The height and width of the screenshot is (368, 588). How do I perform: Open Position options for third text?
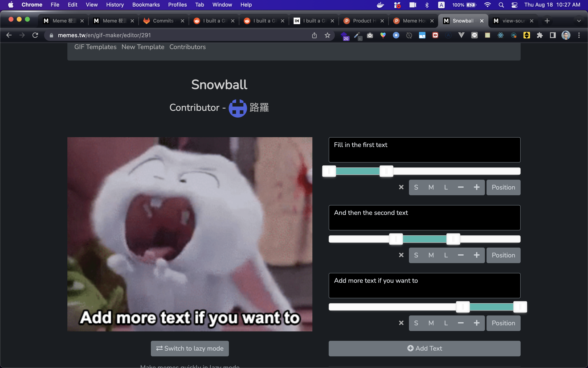point(503,323)
